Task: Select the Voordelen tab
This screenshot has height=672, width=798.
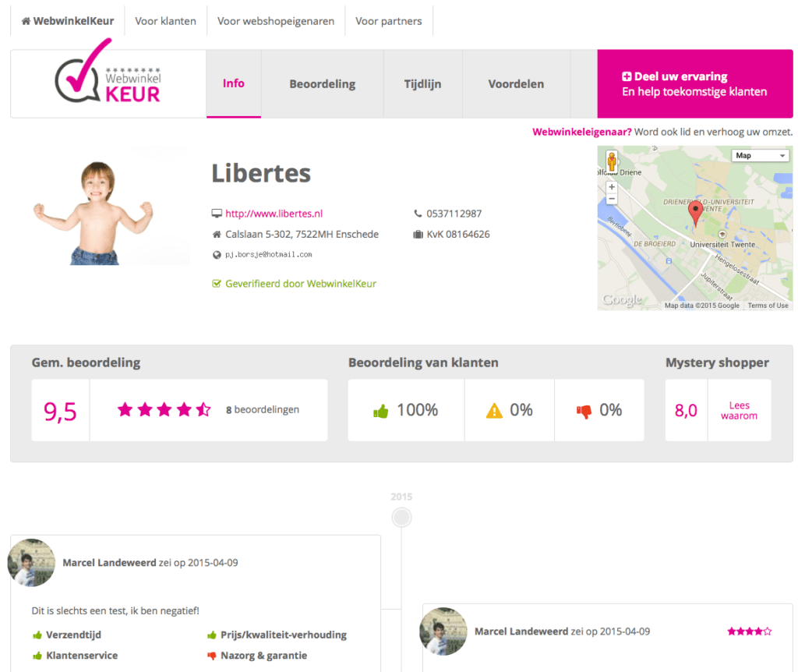Action: [516, 84]
